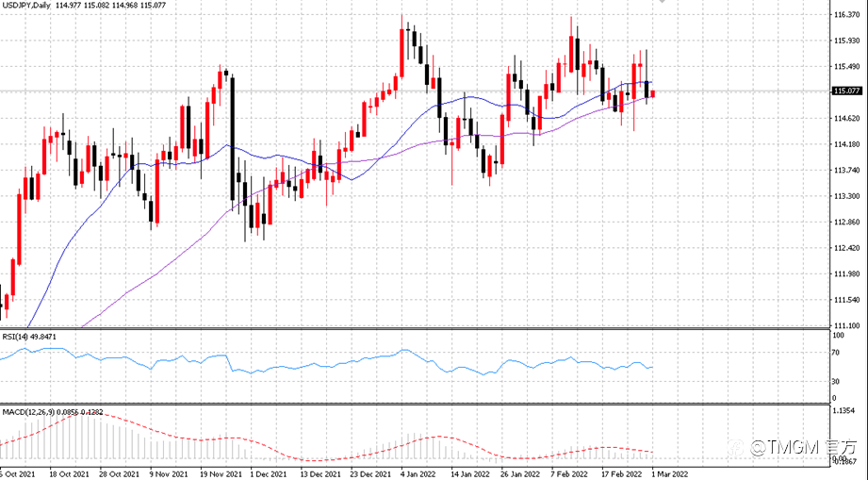
Task: Click the 18 Oct 2021 date label
Action: (x=69, y=474)
